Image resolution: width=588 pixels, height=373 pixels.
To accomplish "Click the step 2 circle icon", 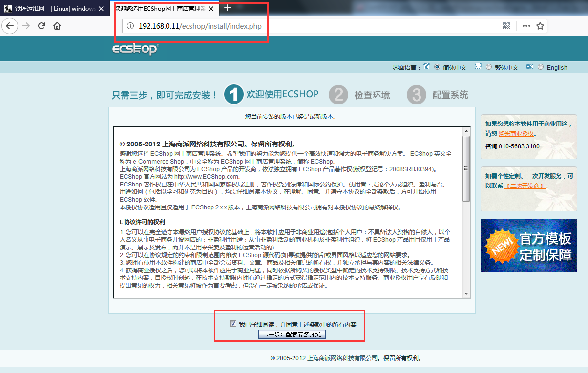I will (338, 95).
